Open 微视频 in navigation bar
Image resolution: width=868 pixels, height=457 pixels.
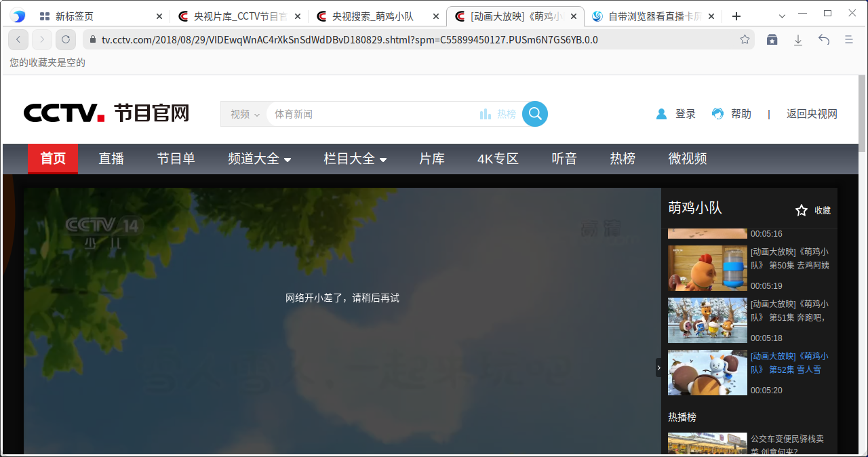pyautogui.click(x=688, y=159)
